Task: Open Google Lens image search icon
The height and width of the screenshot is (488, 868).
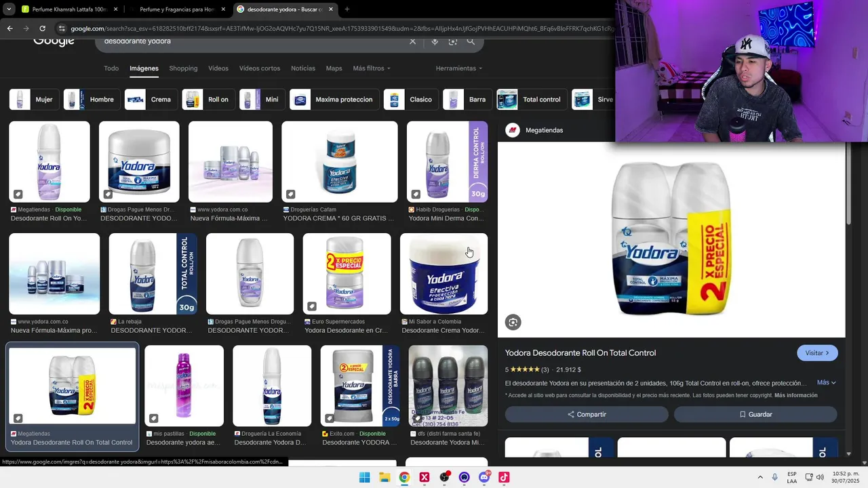Action: pos(453,41)
